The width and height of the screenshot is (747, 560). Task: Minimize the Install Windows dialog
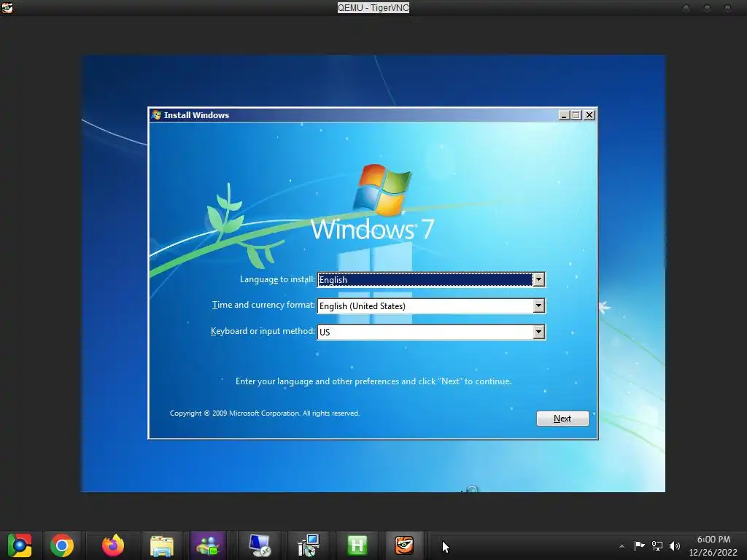pos(564,115)
